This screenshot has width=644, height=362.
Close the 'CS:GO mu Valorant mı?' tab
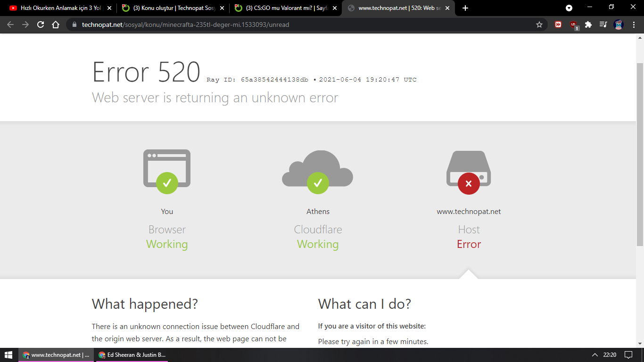[335, 8]
